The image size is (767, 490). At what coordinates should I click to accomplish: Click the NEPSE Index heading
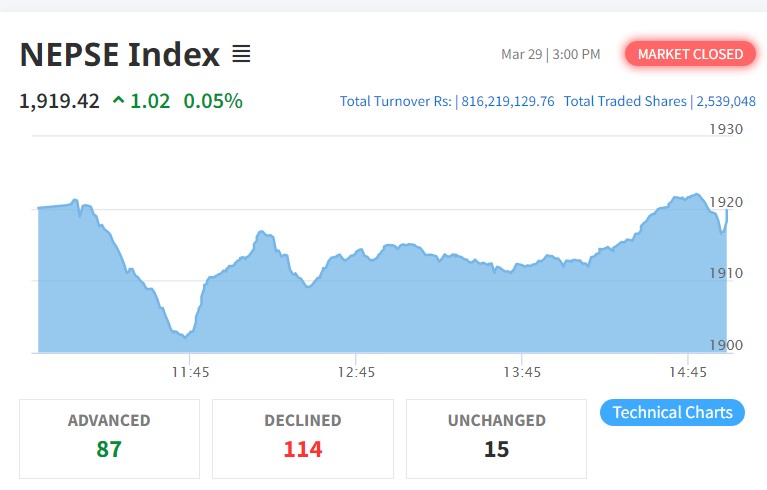(x=120, y=55)
